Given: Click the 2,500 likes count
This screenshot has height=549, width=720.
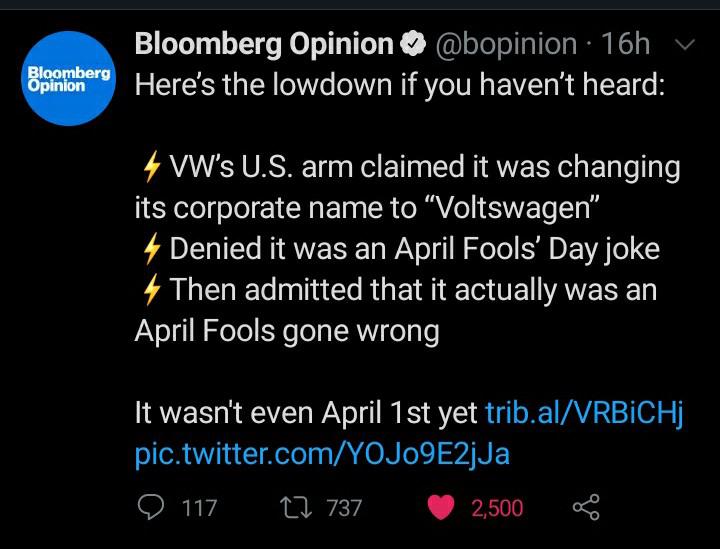Looking at the screenshot, I should [497, 508].
